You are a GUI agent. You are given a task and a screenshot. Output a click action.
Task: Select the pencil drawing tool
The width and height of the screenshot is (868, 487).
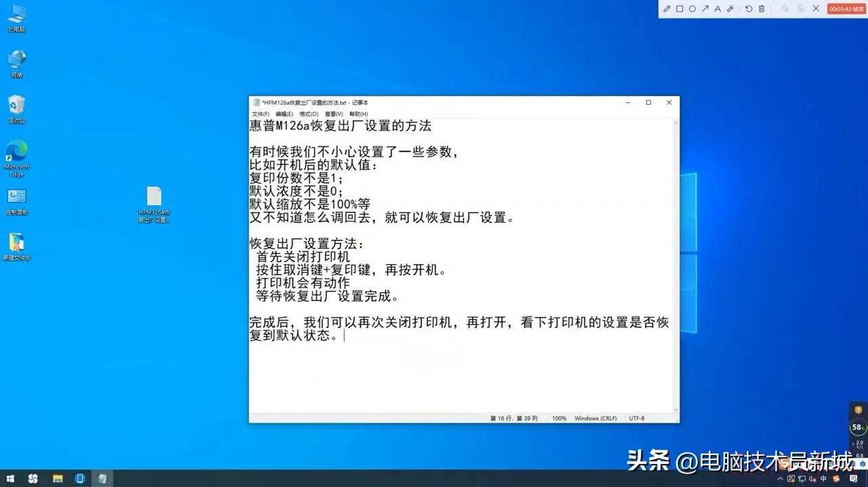click(667, 9)
